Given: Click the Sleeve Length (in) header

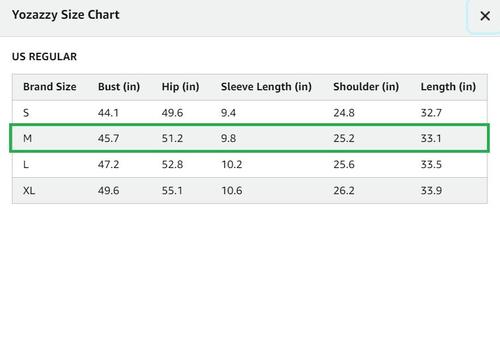Looking at the screenshot, I should click(x=266, y=87).
